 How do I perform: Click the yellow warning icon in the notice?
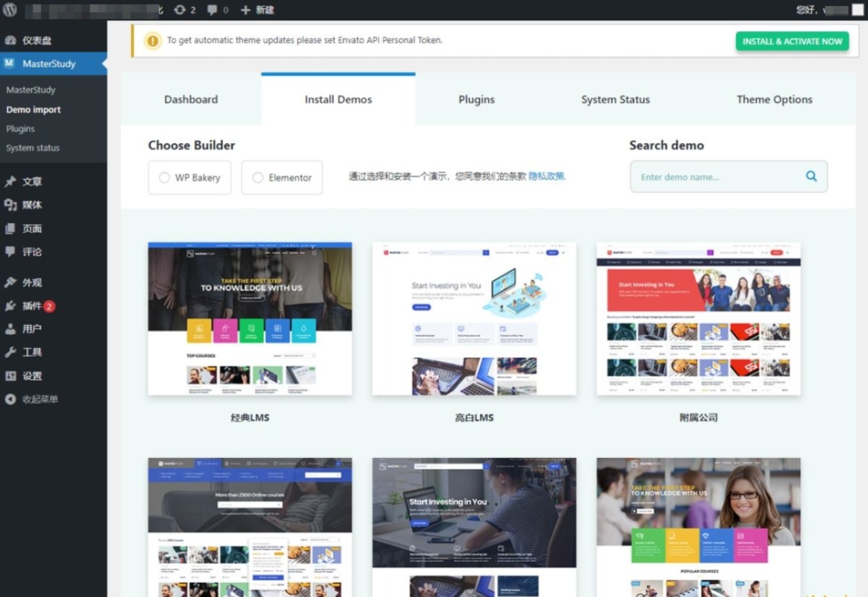tap(153, 41)
